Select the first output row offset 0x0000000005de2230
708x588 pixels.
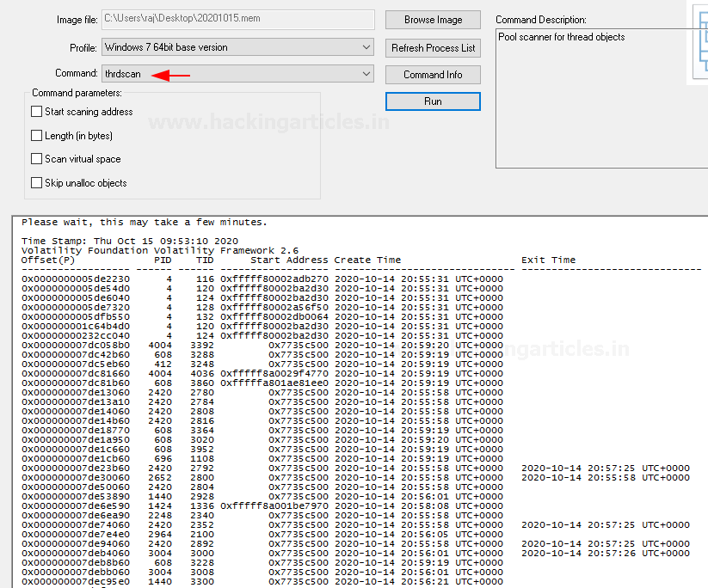(76, 279)
